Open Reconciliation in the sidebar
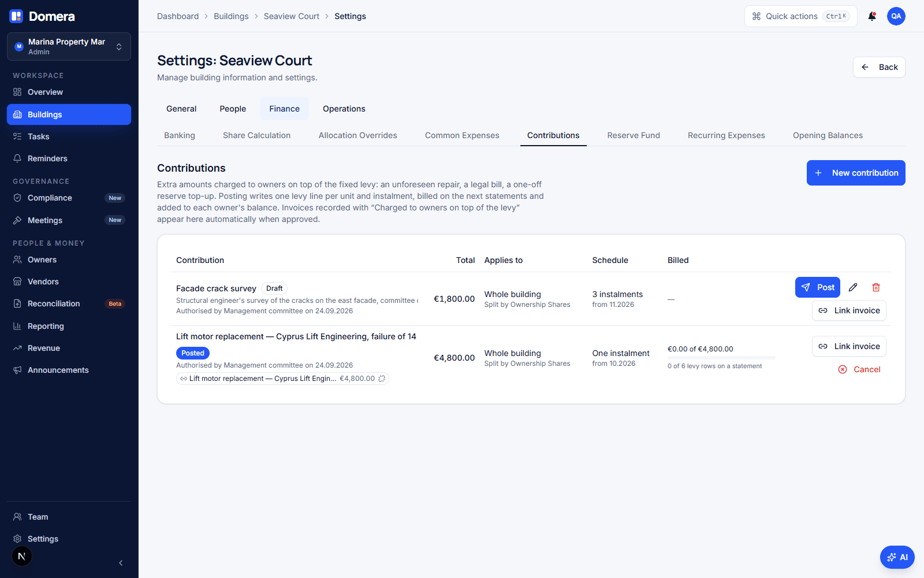924x578 pixels. tap(69, 303)
